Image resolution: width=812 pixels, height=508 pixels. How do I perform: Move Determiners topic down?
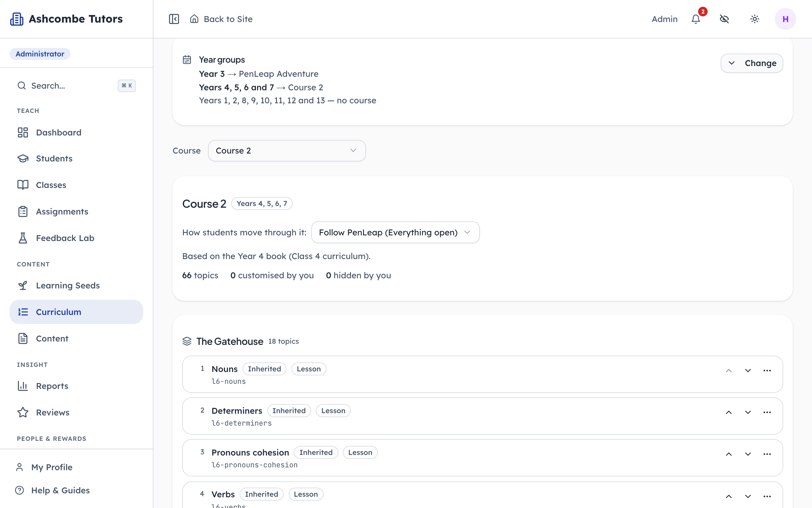coord(748,412)
